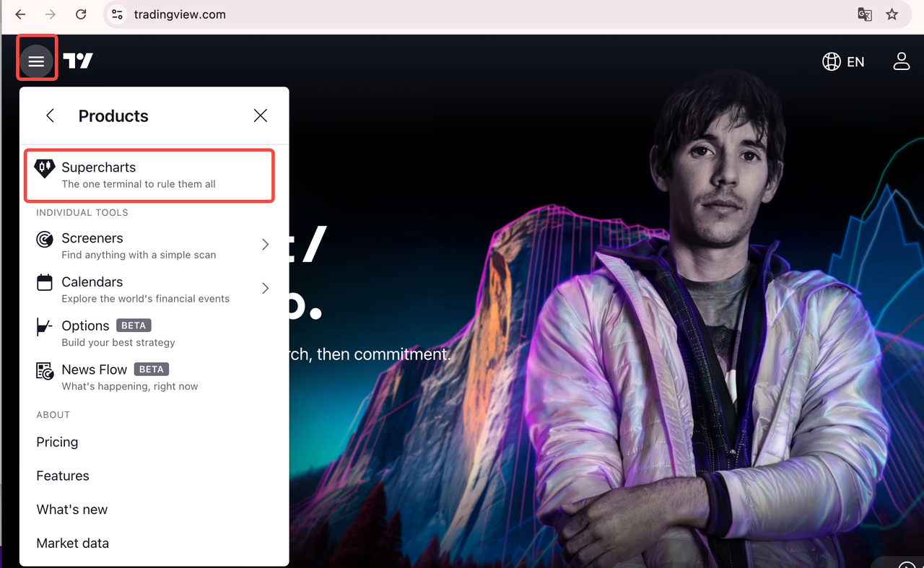
Task: Open the user profile icon
Action: 901,61
